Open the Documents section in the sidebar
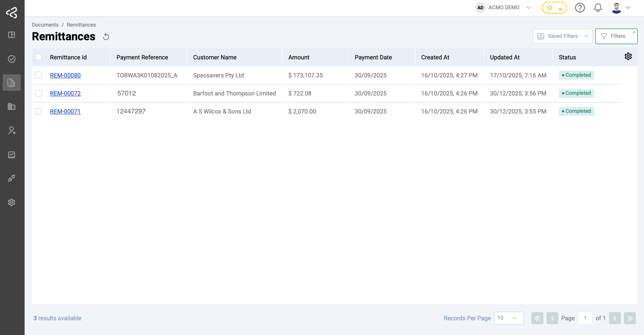 coord(12,82)
